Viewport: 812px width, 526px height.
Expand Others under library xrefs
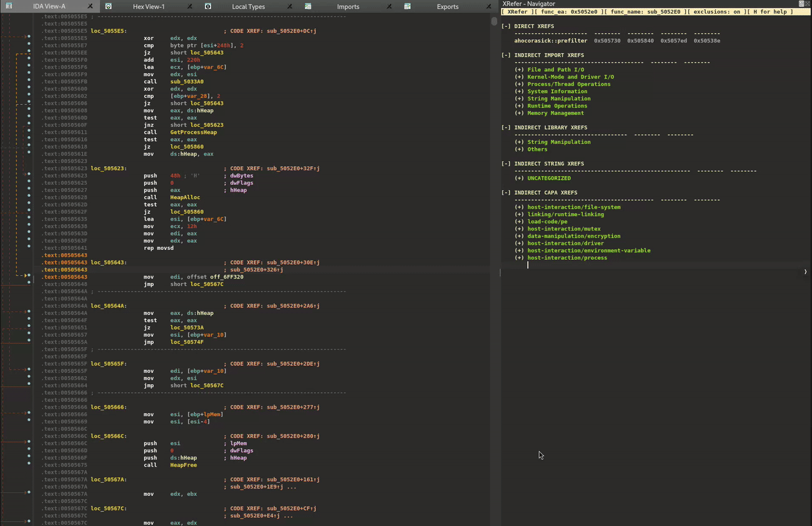(519, 149)
